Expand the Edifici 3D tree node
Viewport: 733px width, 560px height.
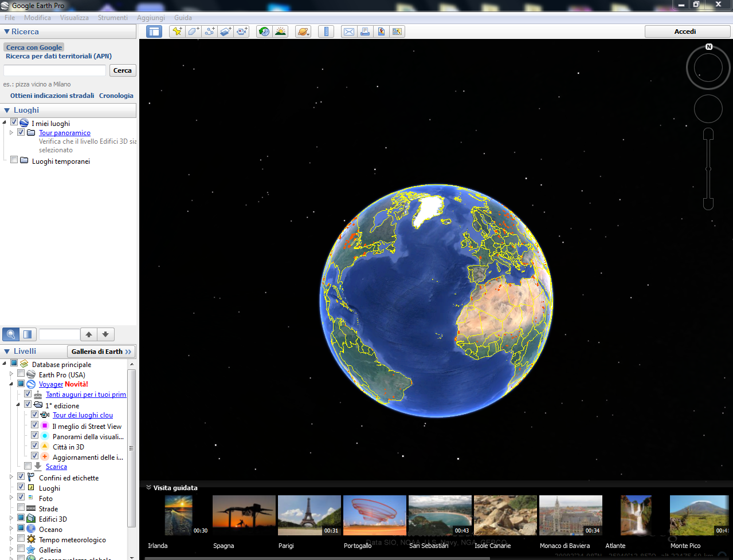[x=11, y=518]
